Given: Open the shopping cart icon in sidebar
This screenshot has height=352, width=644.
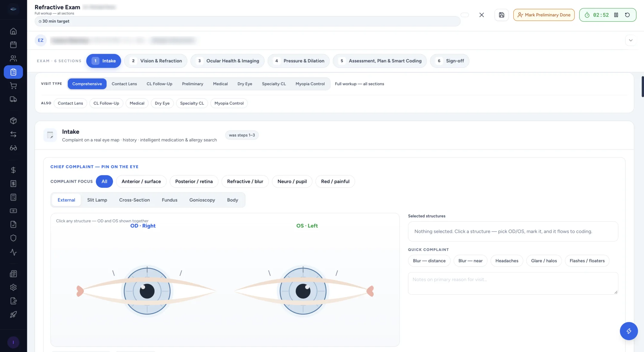Looking at the screenshot, I should [13, 86].
